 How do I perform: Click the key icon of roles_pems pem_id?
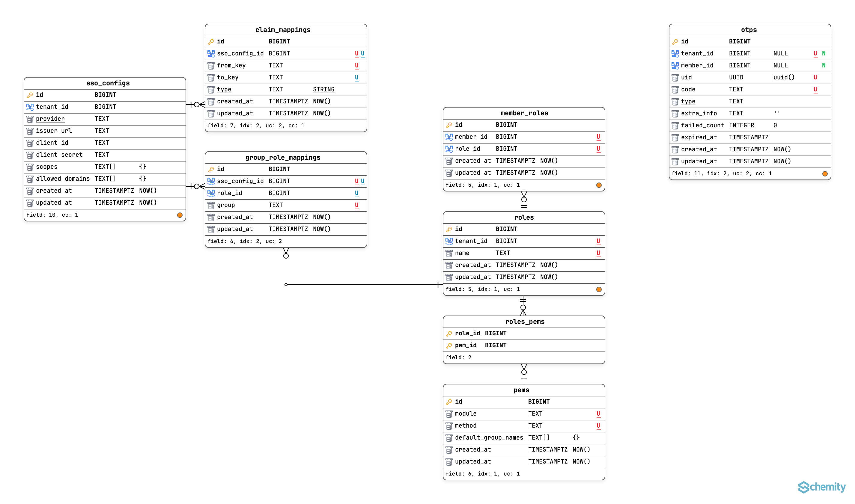[449, 345]
